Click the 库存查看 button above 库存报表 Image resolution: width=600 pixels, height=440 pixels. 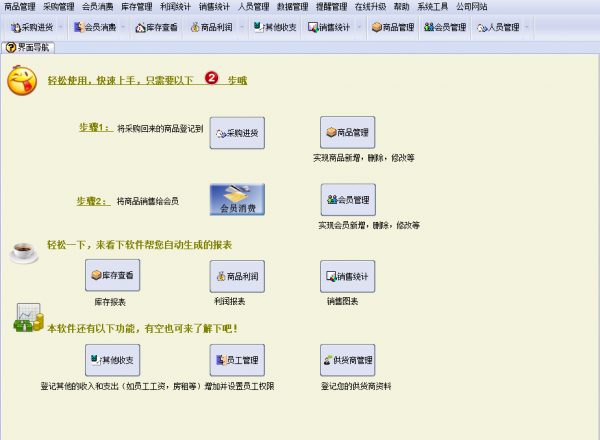112,275
